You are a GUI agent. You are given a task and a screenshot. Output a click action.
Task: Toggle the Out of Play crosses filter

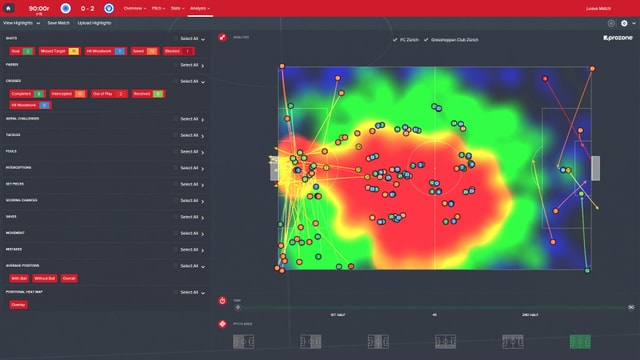pyautogui.click(x=109, y=94)
